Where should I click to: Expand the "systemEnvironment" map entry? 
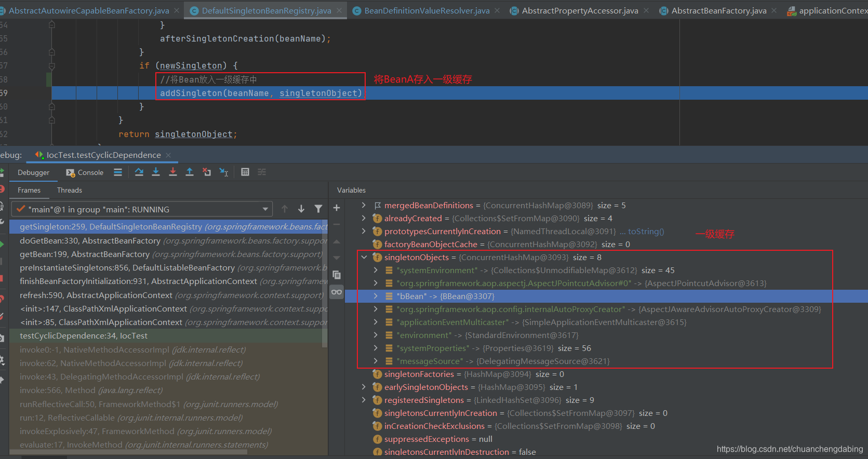coord(376,270)
